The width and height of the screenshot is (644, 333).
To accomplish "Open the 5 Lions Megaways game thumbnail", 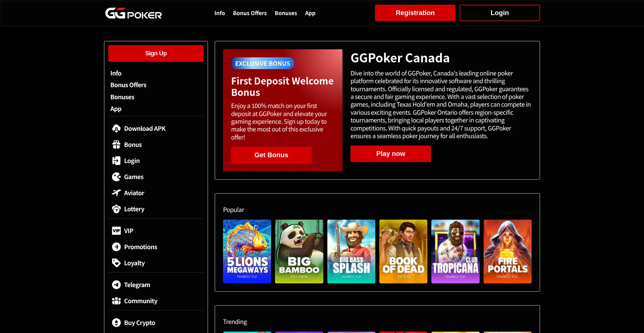I will tap(247, 252).
